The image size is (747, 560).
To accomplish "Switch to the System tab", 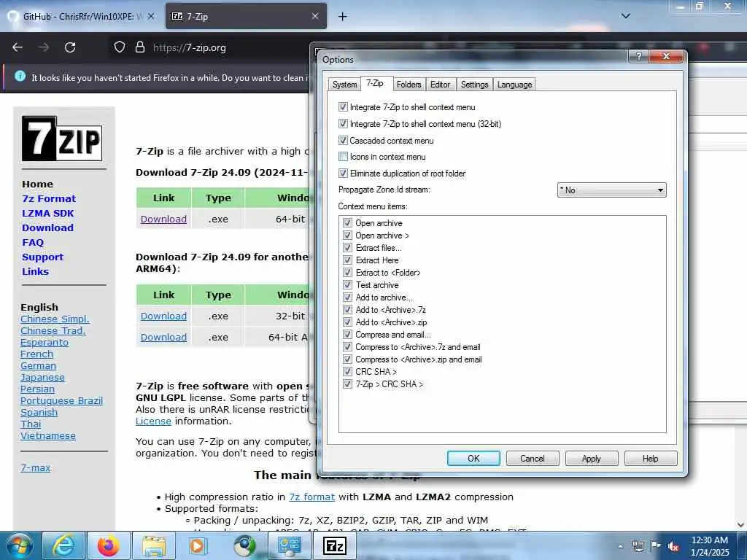I will coord(344,85).
